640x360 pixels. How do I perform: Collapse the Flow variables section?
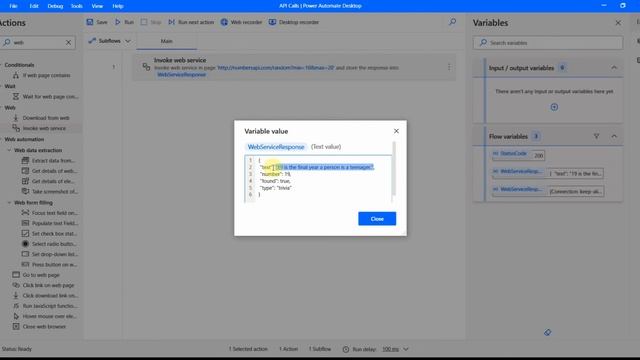[614, 136]
